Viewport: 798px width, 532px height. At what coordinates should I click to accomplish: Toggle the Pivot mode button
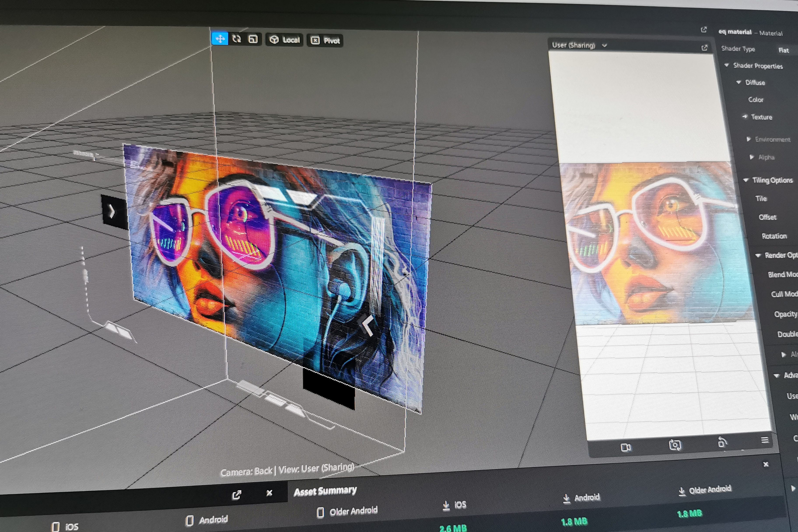(x=325, y=41)
